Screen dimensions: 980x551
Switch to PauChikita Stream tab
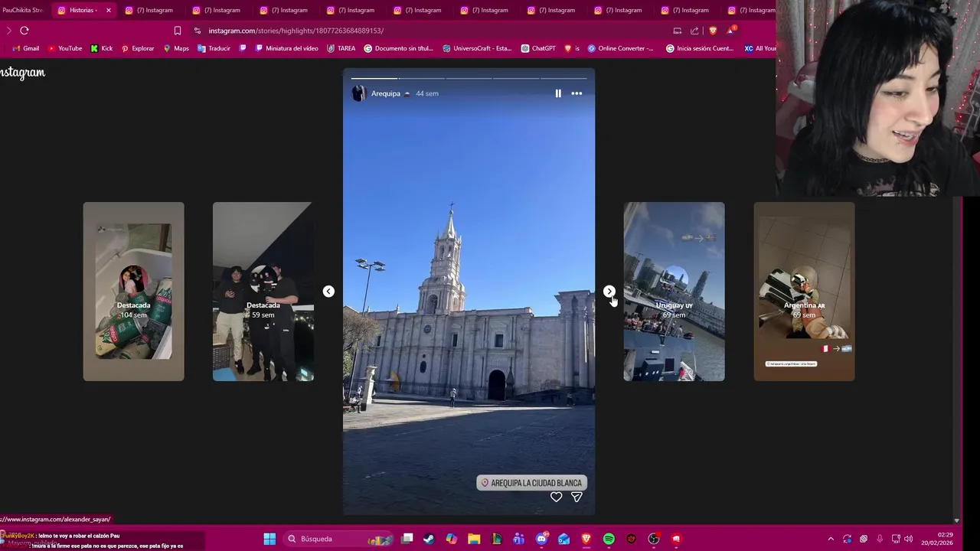(23, 10)
